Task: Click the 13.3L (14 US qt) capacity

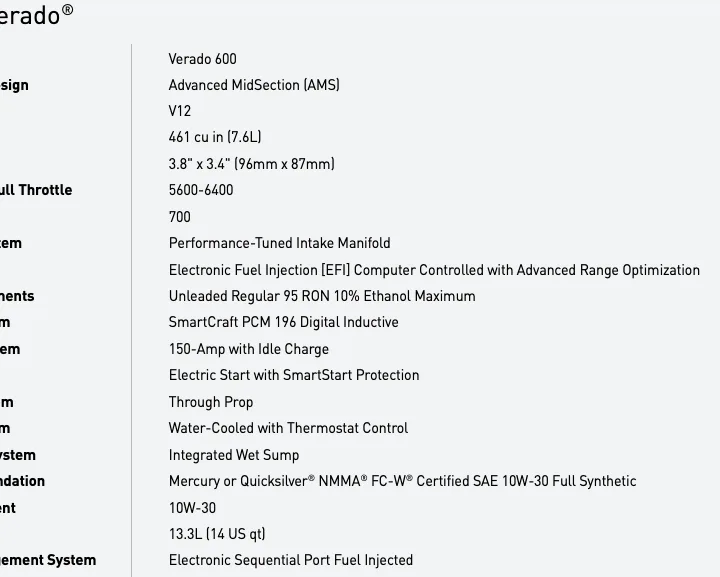Action: (x=217, y=534)
